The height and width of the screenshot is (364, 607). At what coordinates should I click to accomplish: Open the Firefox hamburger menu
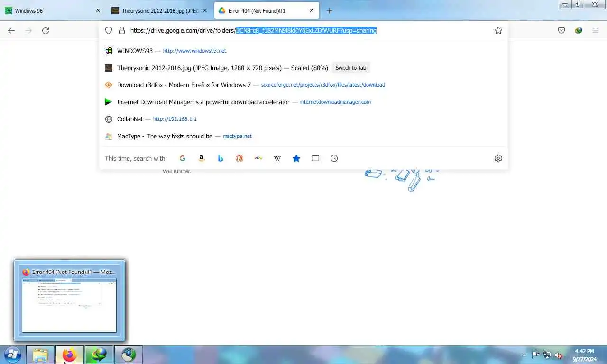click(596, 30)
